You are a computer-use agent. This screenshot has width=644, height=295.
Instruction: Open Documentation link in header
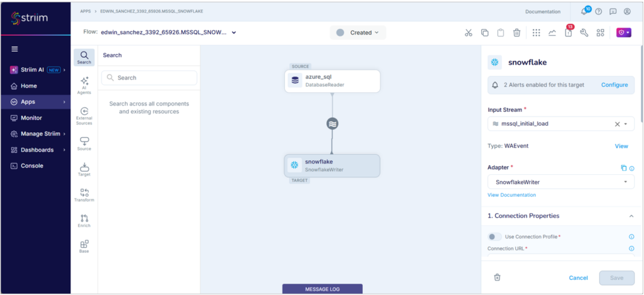[543, 11]
